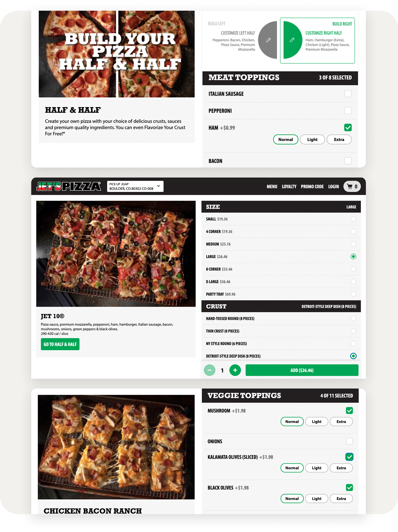
Task: Uncheck the Mushroom topping checkbox
Action: pyautogui.click(x=349, y=411)
